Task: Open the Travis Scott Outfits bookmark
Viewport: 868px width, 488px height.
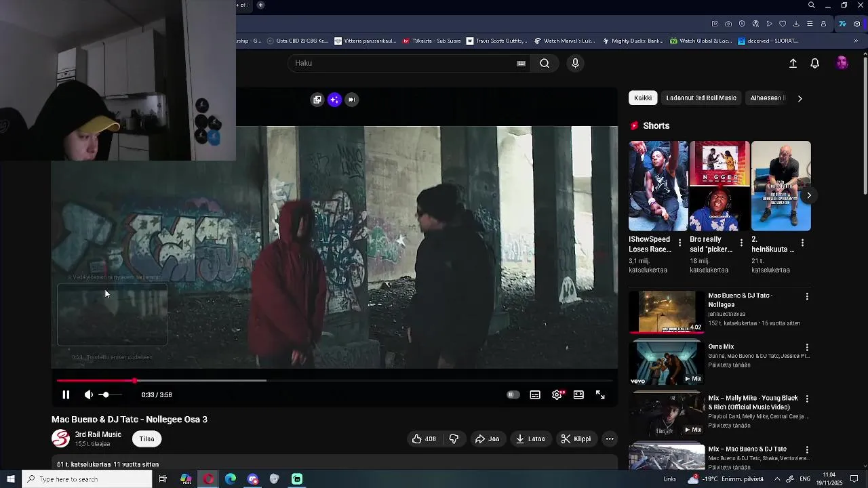Action: 500,41
